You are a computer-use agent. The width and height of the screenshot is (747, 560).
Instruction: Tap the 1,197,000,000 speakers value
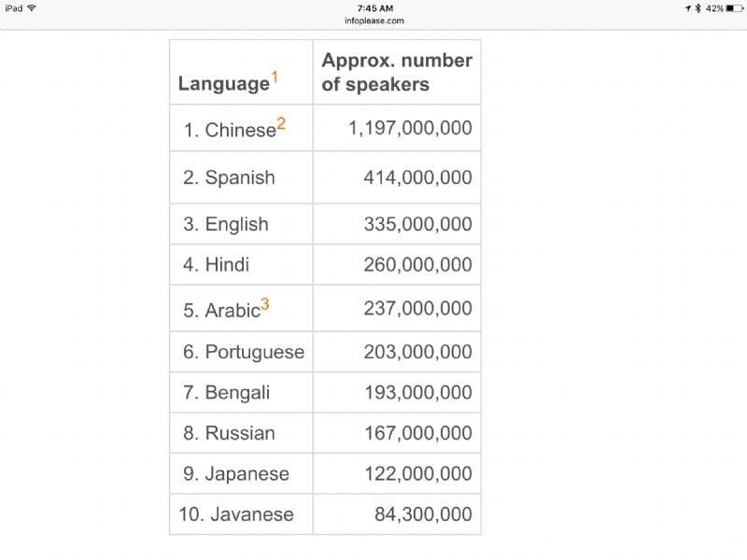point(410,128)
